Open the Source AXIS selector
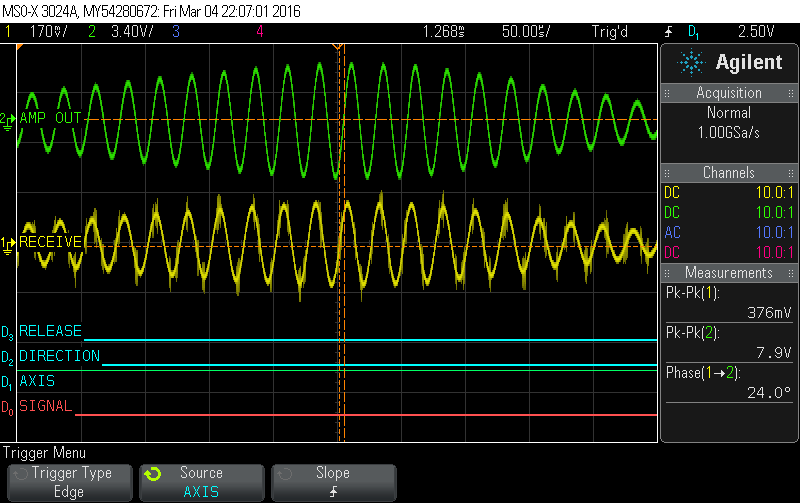This screenshot has width=800, height=503. pyautogui.click(x=201, y=482)
